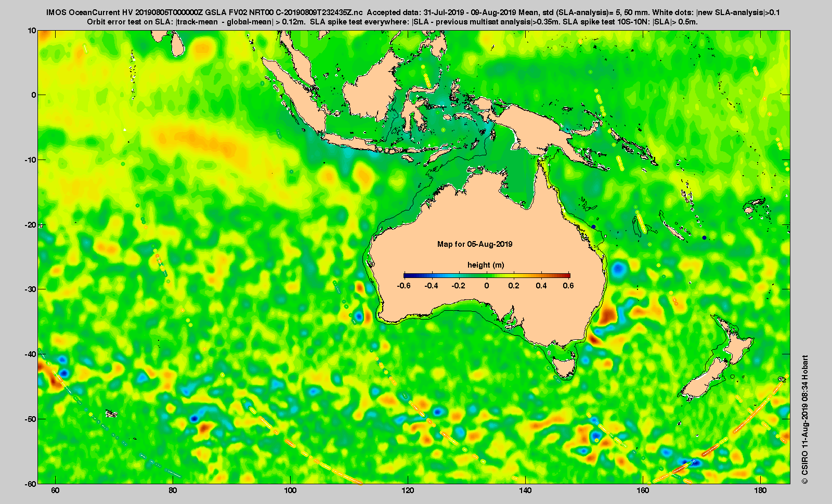Click the sea level height colorbar

click(487, 275)
